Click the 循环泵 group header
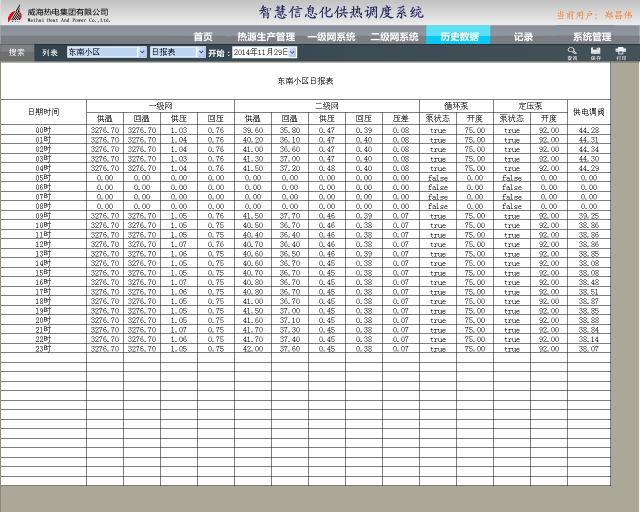 456,106
